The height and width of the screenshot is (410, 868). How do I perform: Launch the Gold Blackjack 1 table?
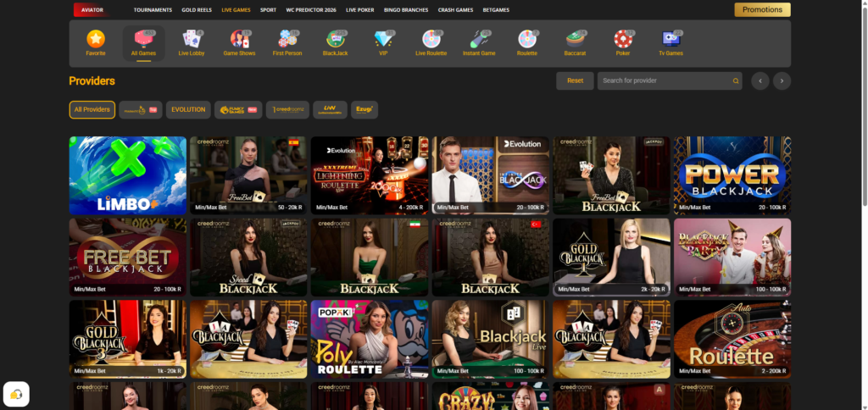[x=611, y=258]
